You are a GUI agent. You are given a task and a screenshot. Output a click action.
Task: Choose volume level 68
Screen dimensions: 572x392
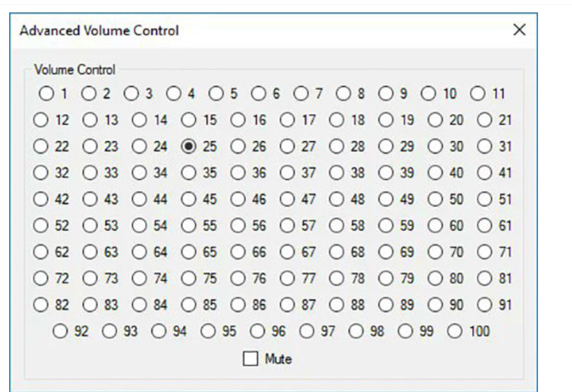click(x=336, y=252)
